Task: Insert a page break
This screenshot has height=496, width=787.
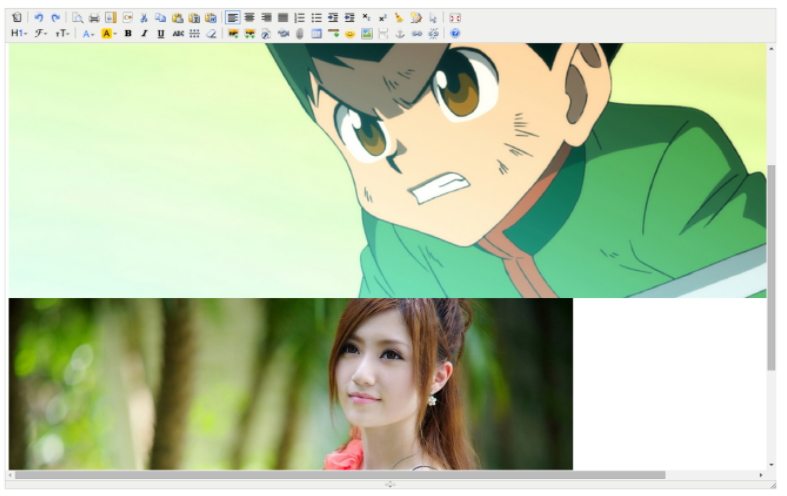Action: click(x=383, y=34)
